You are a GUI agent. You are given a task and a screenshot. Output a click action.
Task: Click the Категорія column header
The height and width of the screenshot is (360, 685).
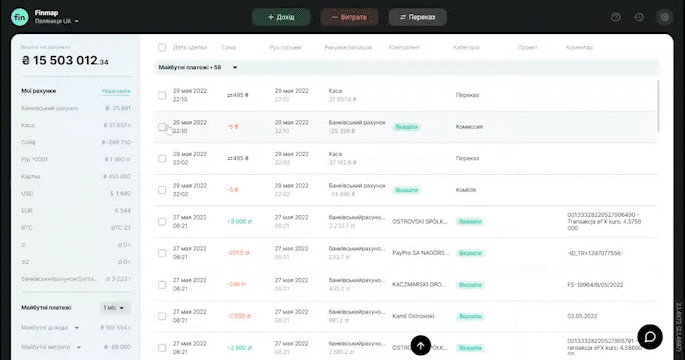click(466, 47)
